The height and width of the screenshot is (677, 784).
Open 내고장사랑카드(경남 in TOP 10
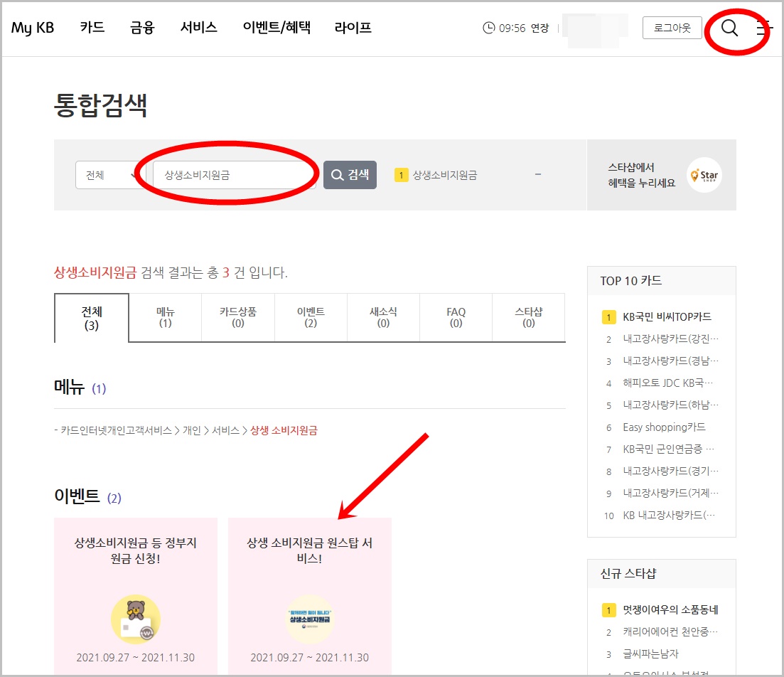click(670, 361)
